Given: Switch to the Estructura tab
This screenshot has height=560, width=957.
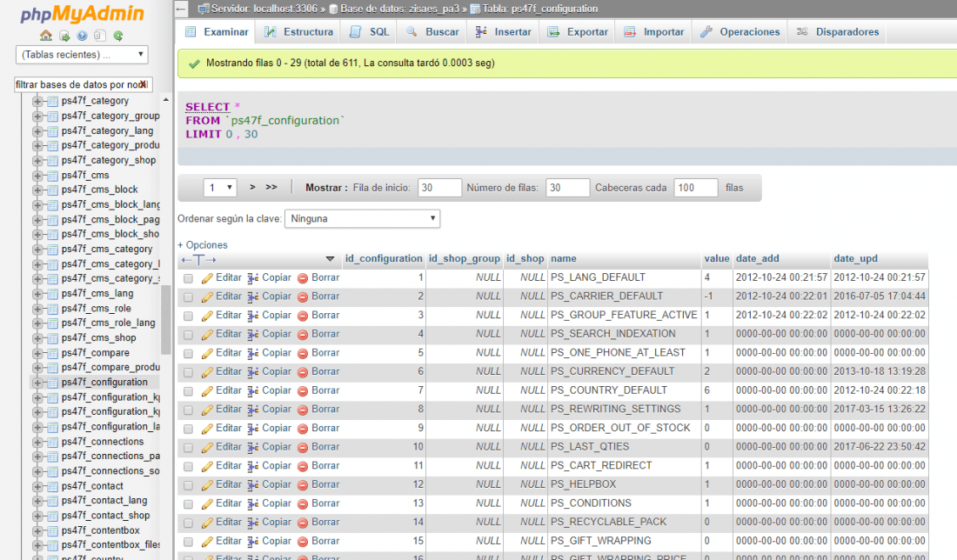Looking at the screenshot, I should pos(298,31).
